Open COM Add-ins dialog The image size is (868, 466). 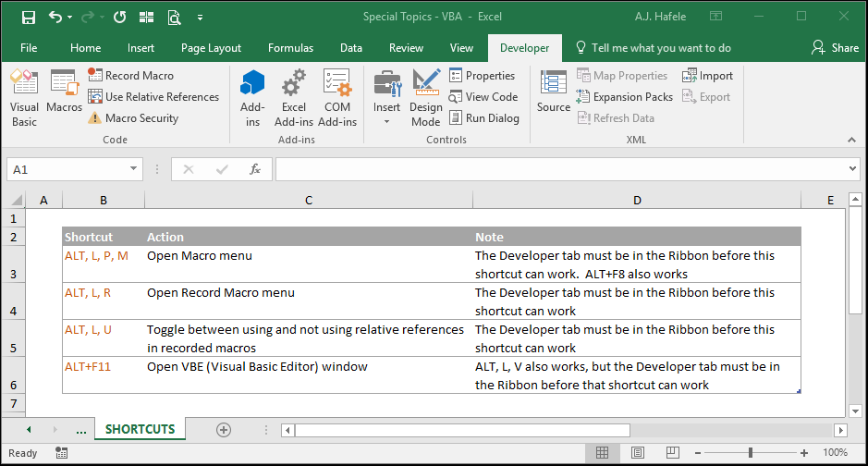[x=337, y=98]
